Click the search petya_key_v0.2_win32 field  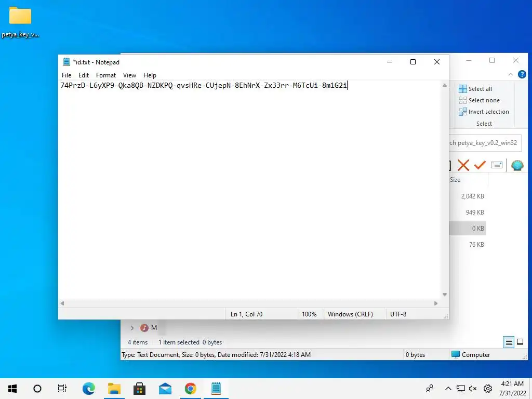point(485,143)
